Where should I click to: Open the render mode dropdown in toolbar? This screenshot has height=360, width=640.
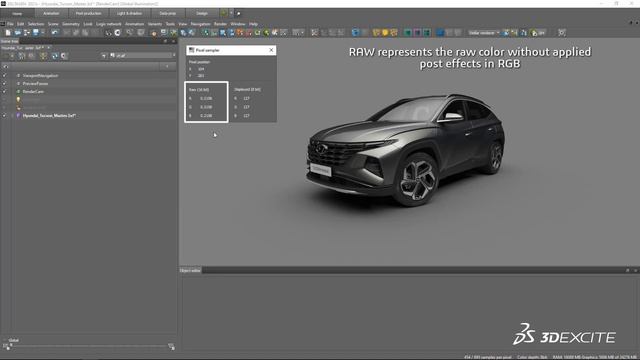484,33
